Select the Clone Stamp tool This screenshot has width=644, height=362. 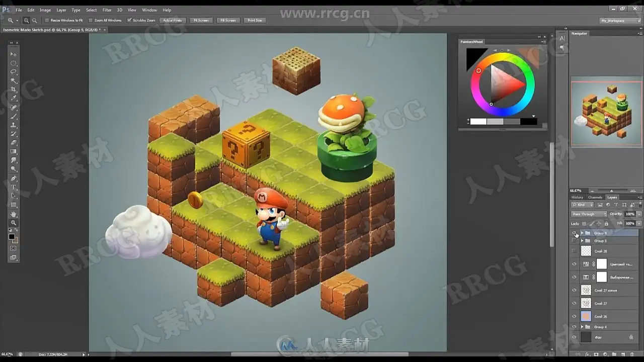(x=14, y=125)
